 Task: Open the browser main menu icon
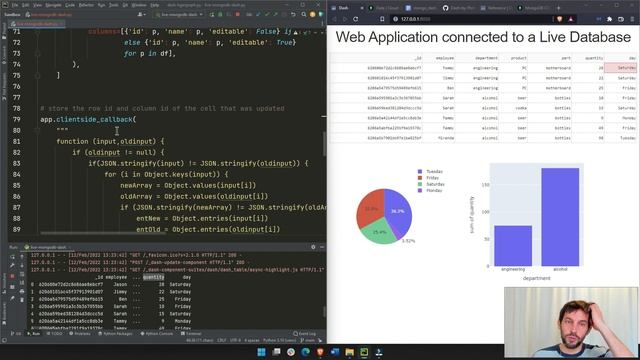pyautogui.click(x=633, y=19)
